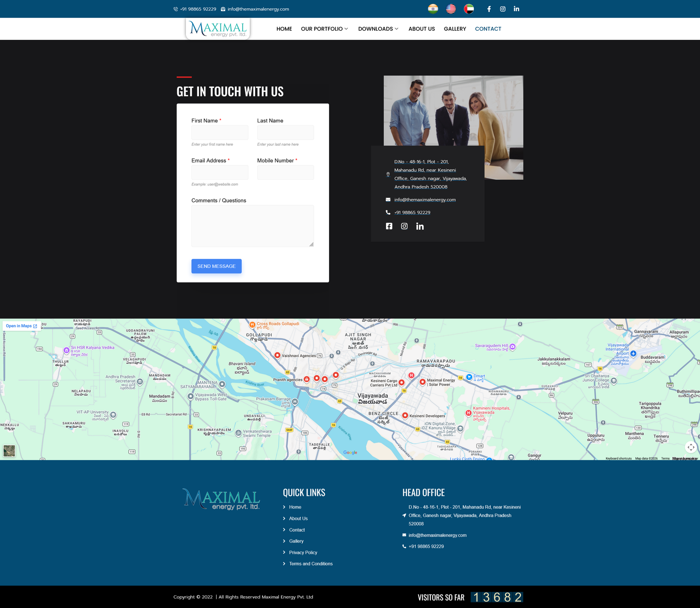Open the About Us quick link in footer
Screen dimensions: 700x608
pos(298,518)
